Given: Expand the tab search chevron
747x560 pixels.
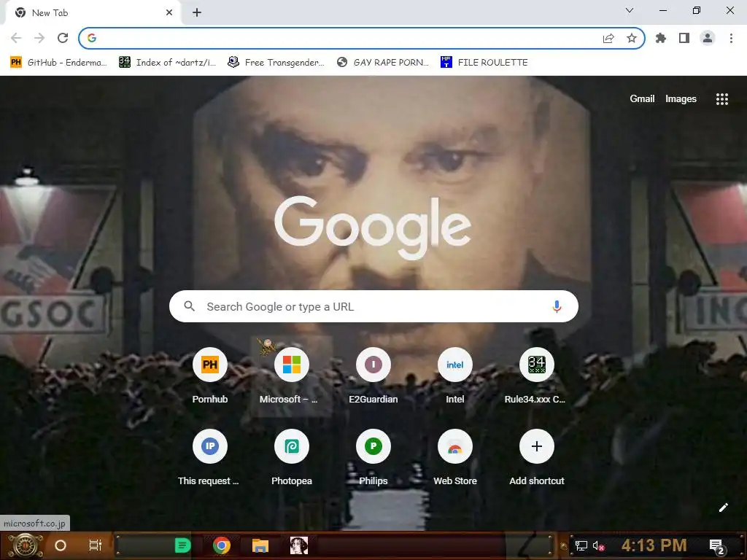Looking at the screenshot, I should click(630, 10).
